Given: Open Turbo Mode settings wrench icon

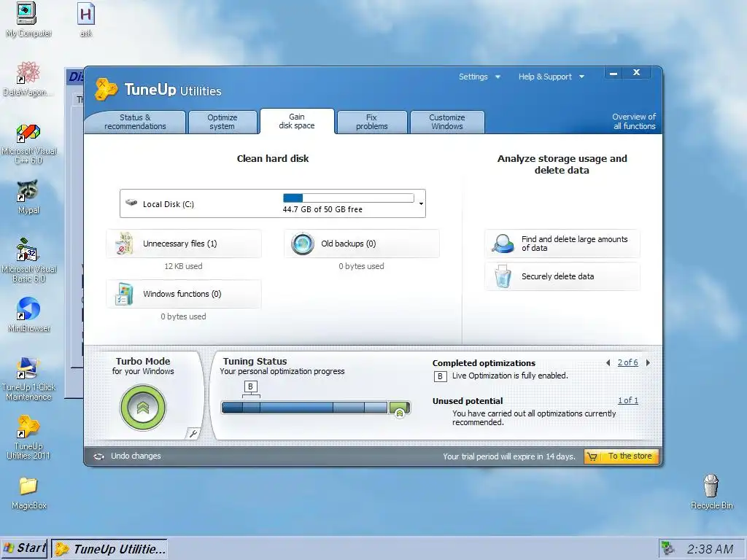Looking at the screenshot, I should pyautogui.click(x=193, y=433).
